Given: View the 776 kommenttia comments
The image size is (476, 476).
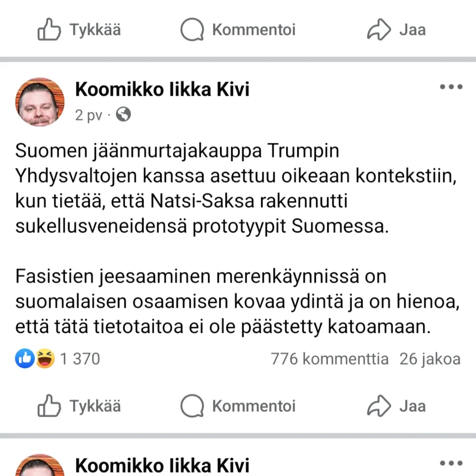Looking at the screenshot, I should (329, 359).
